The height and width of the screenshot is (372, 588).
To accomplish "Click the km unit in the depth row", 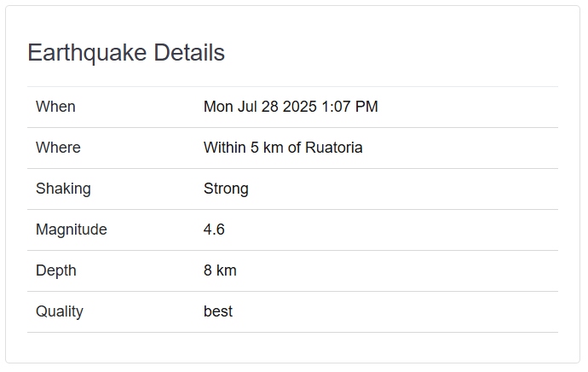I will (x=227, y=270).
